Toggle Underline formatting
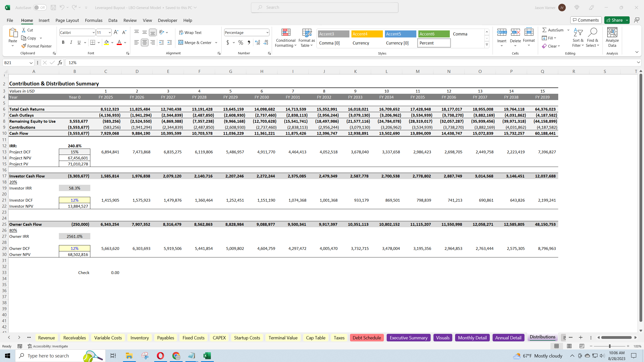 click(x=79, y=42)
